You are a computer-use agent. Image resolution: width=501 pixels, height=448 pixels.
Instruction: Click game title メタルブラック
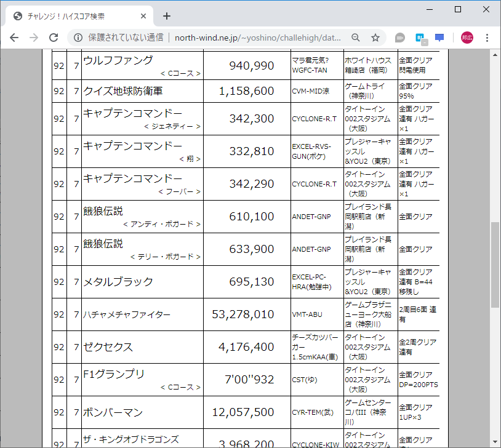pos(118,281)
